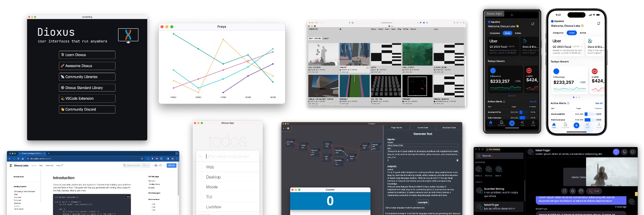Check the Desktop todo item
Screen dimensions: 644x215
click(x=200, y=177)
